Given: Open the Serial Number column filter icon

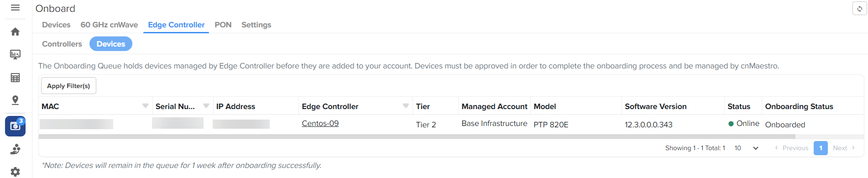Looking at the screenshot, I should click(206, 106).
